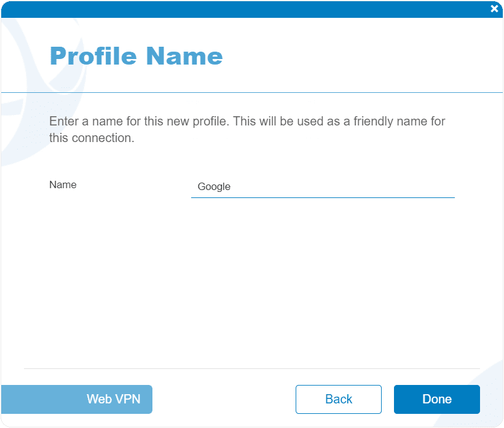Close the Profile Name dialog with X
Image resolution: width=504 pixels, height=428 pixels.
pyautogui.click(x=494, y=9)
